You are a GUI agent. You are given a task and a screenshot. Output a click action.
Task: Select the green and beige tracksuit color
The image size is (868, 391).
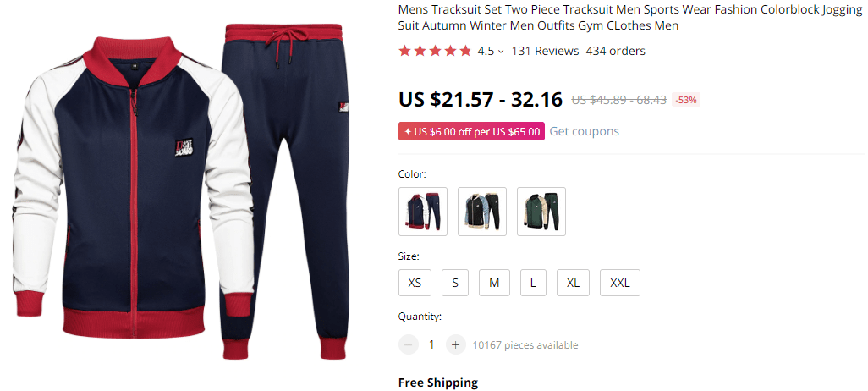(541, 212)
